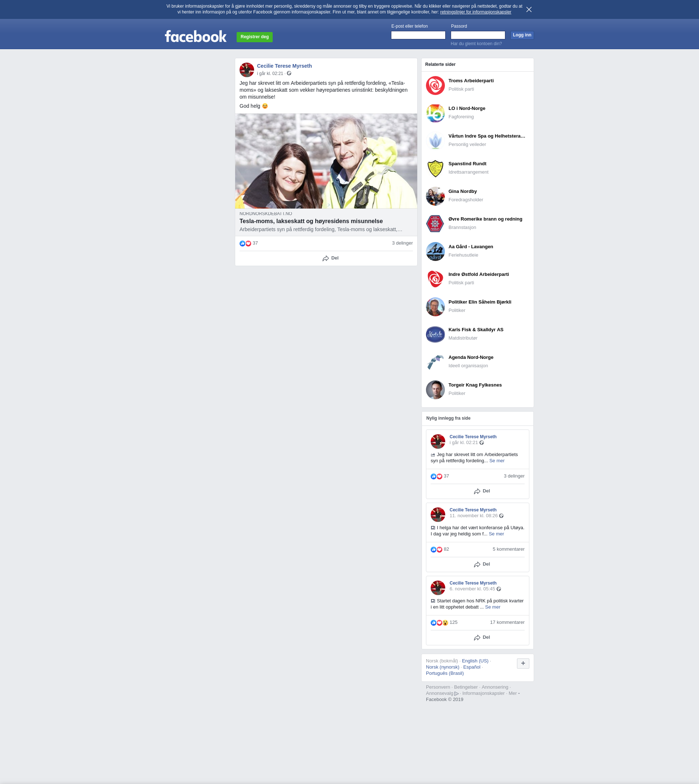Open Agenda Nord-Norge logo

click(435, 362)
